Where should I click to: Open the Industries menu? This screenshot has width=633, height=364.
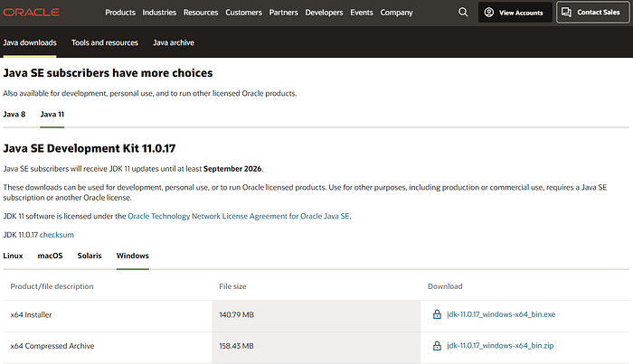coord(159,13)
